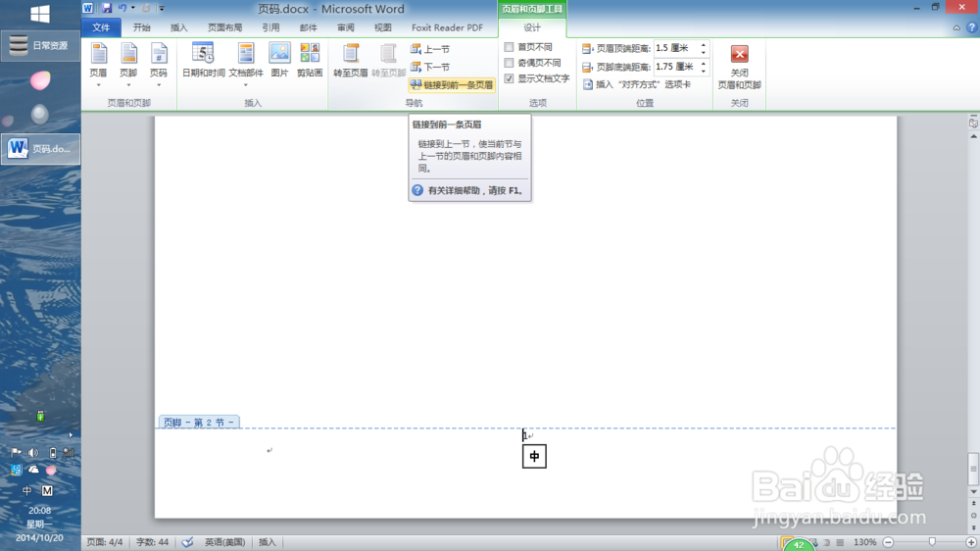
Task: Open 文档部件 quick parts
Action: (246, 65)
